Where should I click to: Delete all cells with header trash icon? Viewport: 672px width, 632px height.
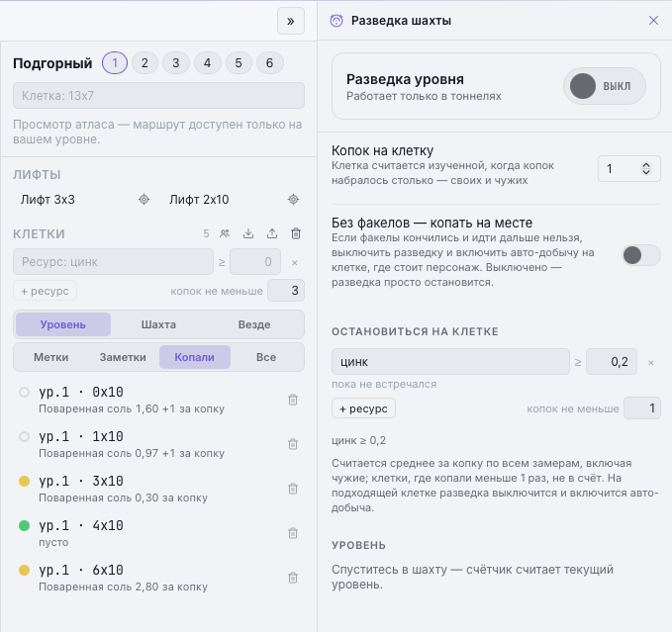tap(296, 233)
